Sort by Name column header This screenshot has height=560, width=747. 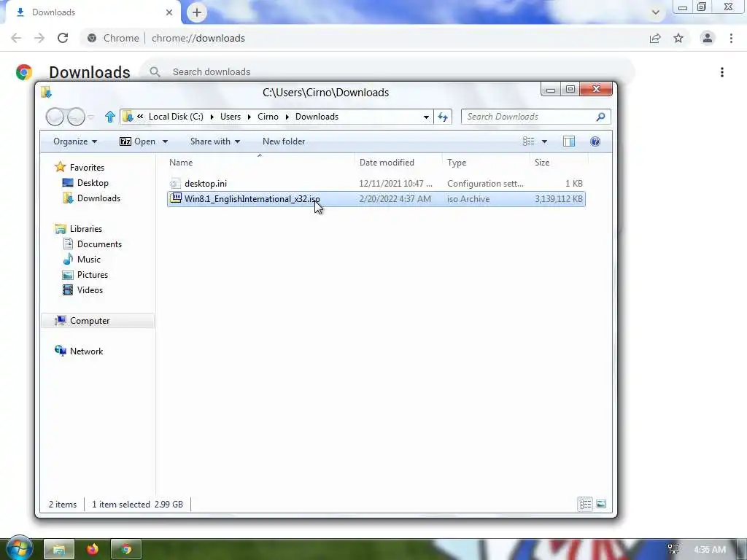pos(260,163)
